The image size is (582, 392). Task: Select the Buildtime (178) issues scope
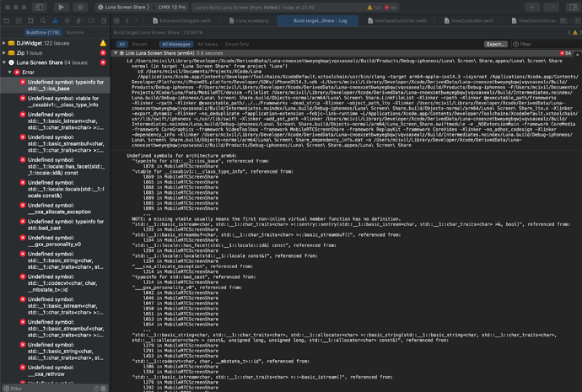coord(43,33)
